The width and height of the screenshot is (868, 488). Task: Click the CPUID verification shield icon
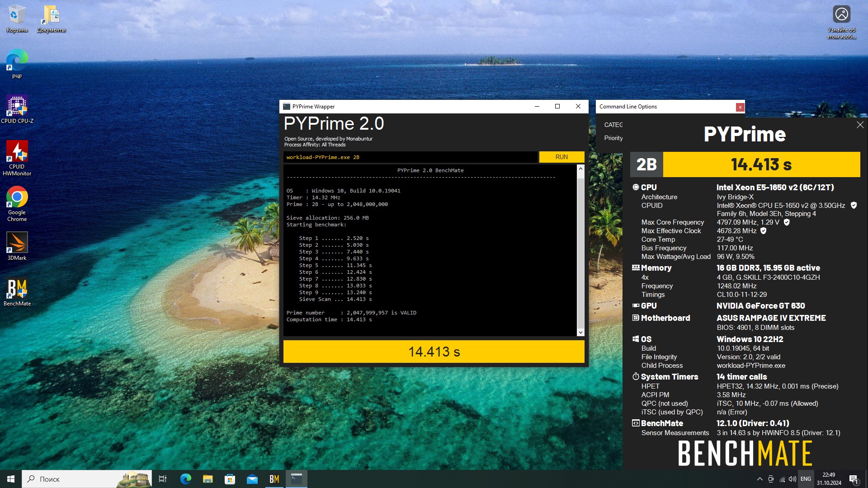click(x=854, y=205)
